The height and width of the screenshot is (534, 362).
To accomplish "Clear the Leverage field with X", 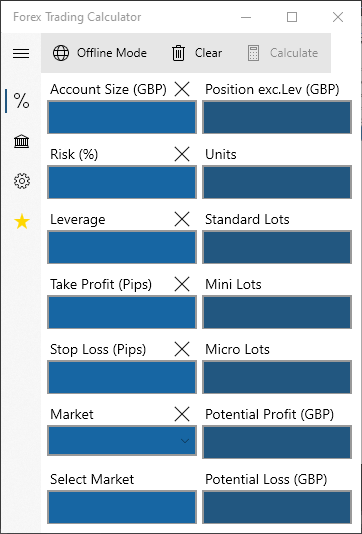I will point(182,219).
